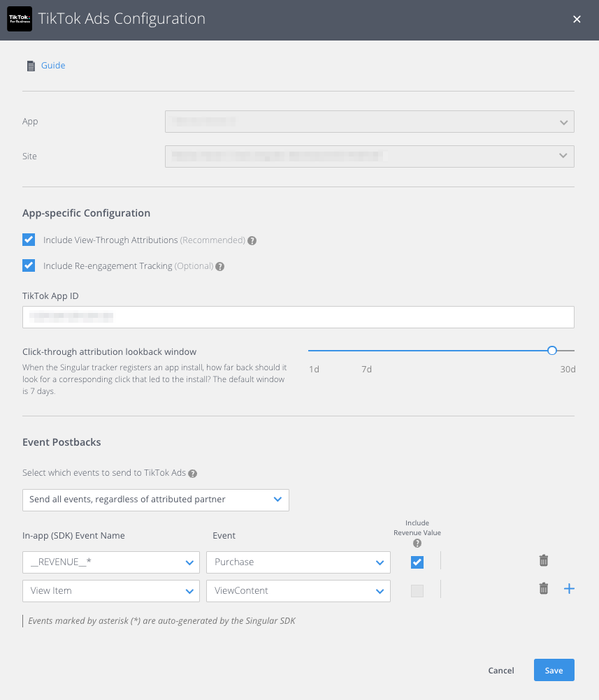
Task: Disable Include View-Through Attributions
Action: click(x=29, y=239)
